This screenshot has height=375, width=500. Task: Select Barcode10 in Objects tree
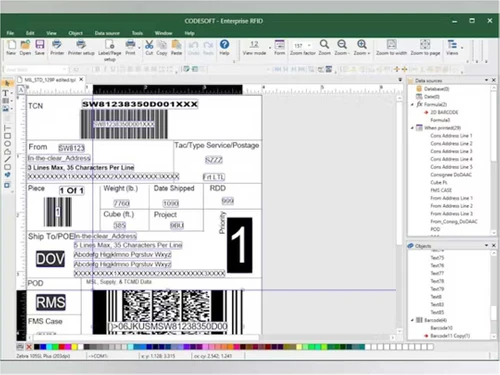pos(442,328)
